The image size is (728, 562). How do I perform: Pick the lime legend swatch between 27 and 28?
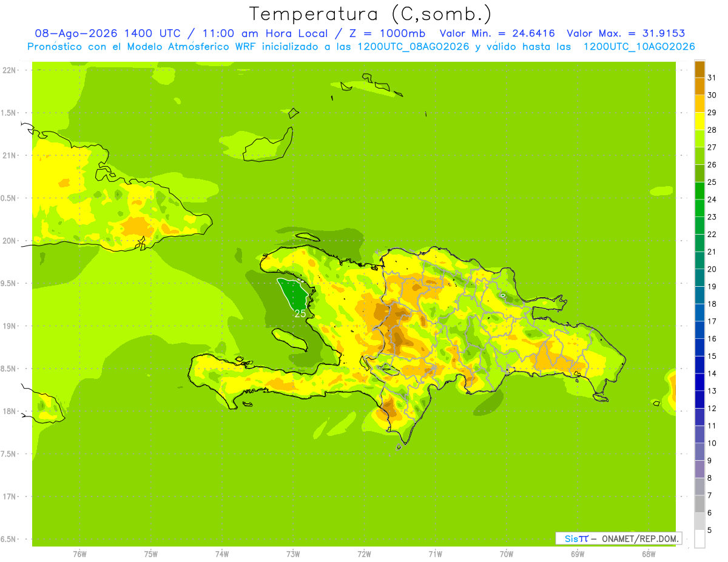coord(699,138)
